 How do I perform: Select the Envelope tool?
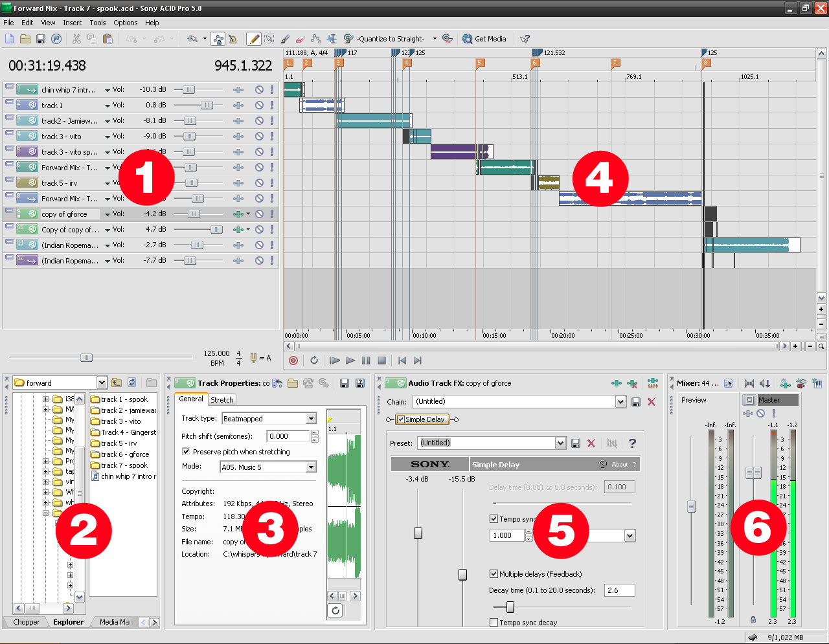click(317, 39)
